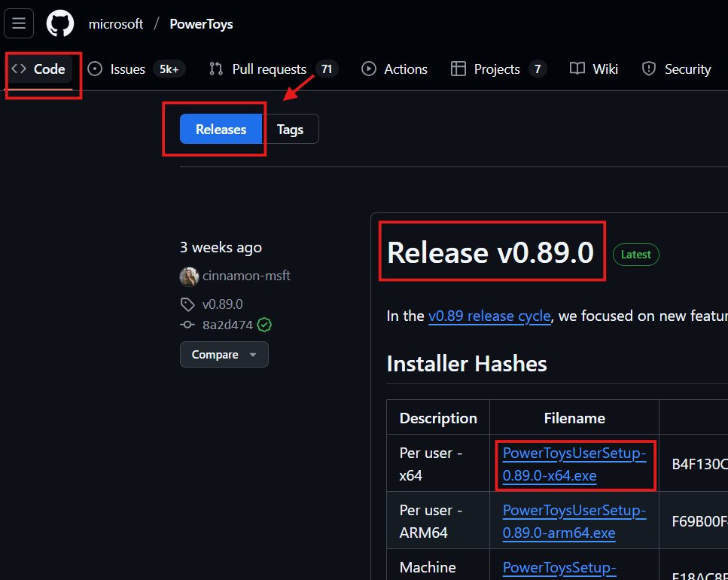728x580 pixels.
Task: Open the Security tab
Action: tap(676, 69)
